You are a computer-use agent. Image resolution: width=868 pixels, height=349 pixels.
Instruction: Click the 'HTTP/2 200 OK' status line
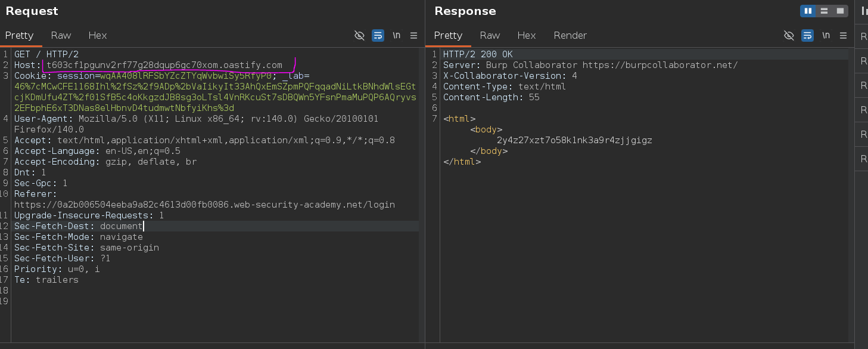[x=478, y=54]
